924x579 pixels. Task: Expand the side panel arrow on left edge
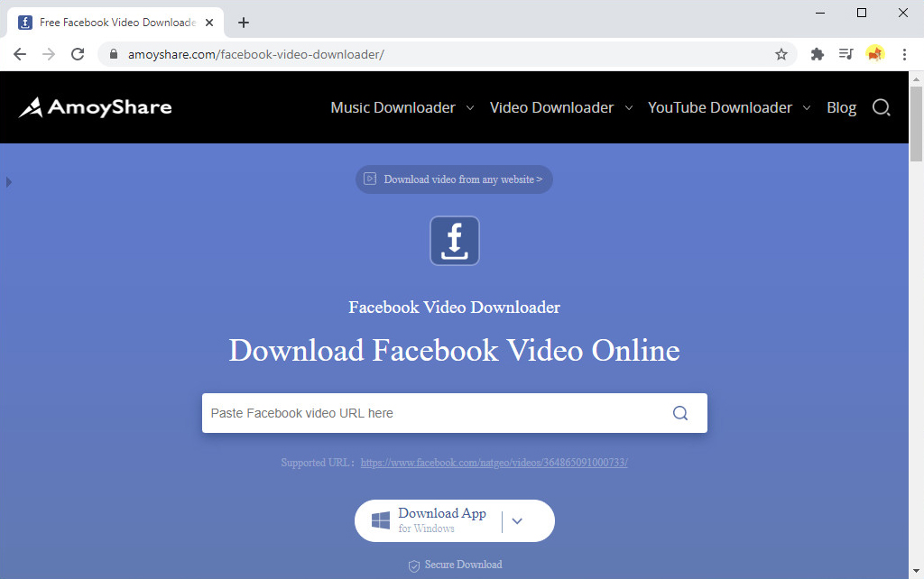(x=9, y=182)
